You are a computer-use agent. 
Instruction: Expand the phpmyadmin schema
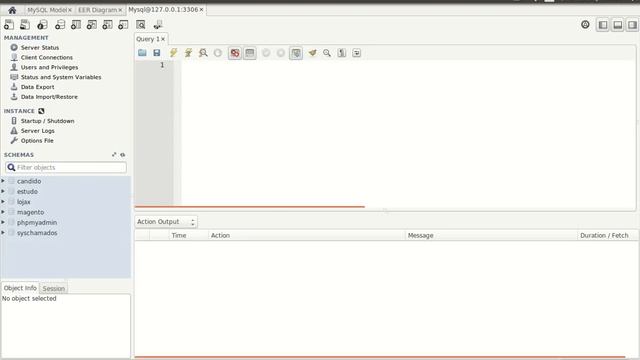[x=3, y=222]
